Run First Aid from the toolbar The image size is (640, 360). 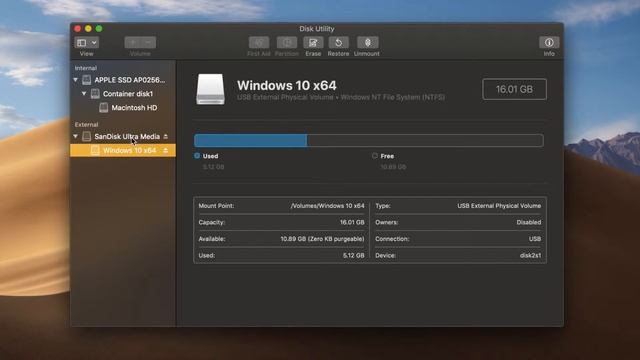(259, 42)
